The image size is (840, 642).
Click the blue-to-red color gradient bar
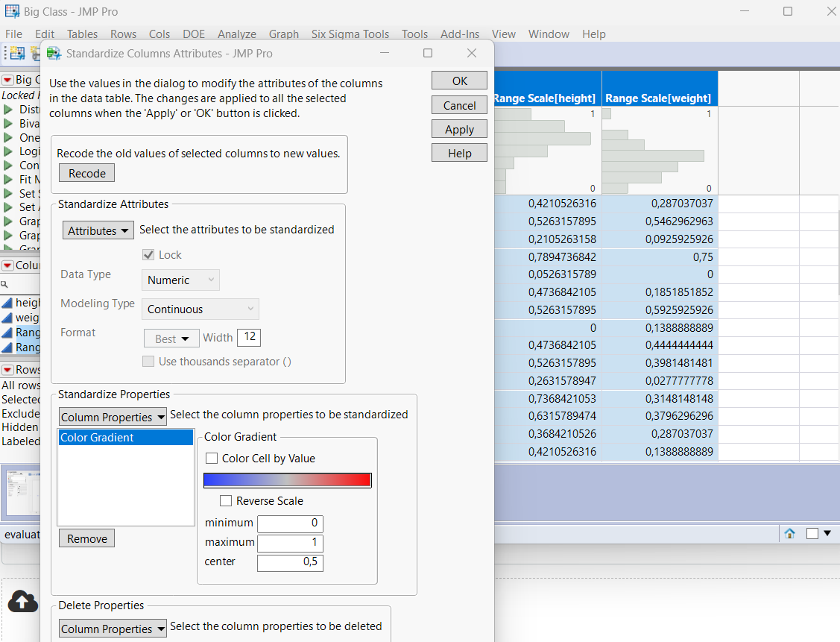click(287, 480)
